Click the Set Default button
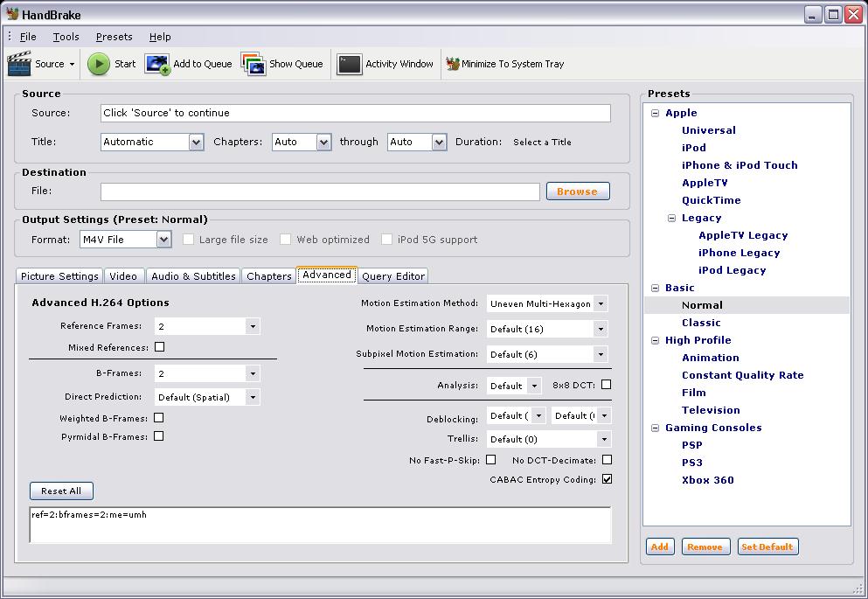The image size is (868, 599). click(x=767, y=547)
